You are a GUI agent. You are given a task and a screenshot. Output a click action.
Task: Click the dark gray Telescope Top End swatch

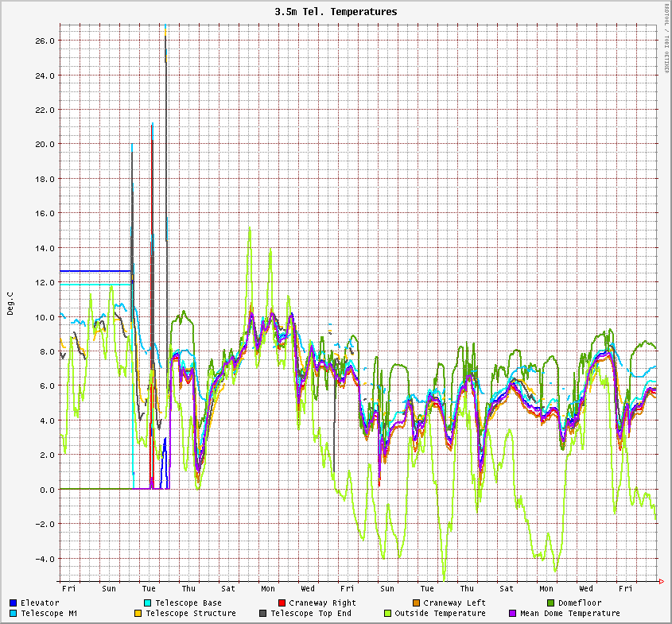pos(262,613)
